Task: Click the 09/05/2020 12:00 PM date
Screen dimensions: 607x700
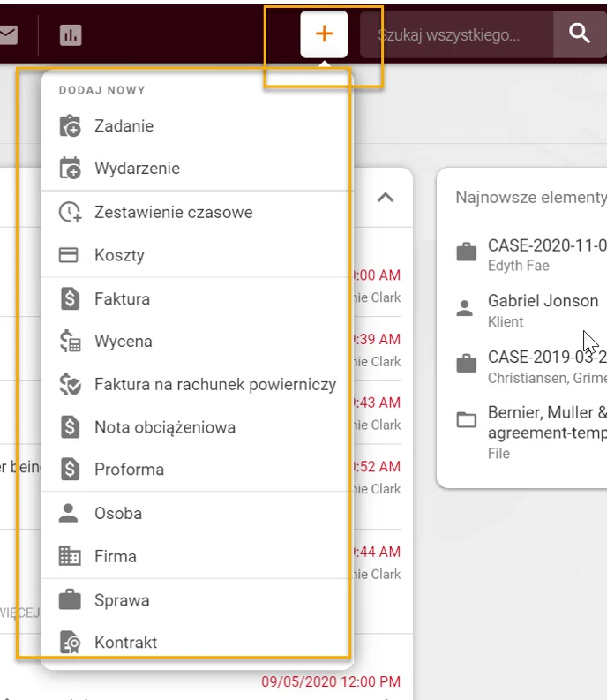Action: [331, 681]
